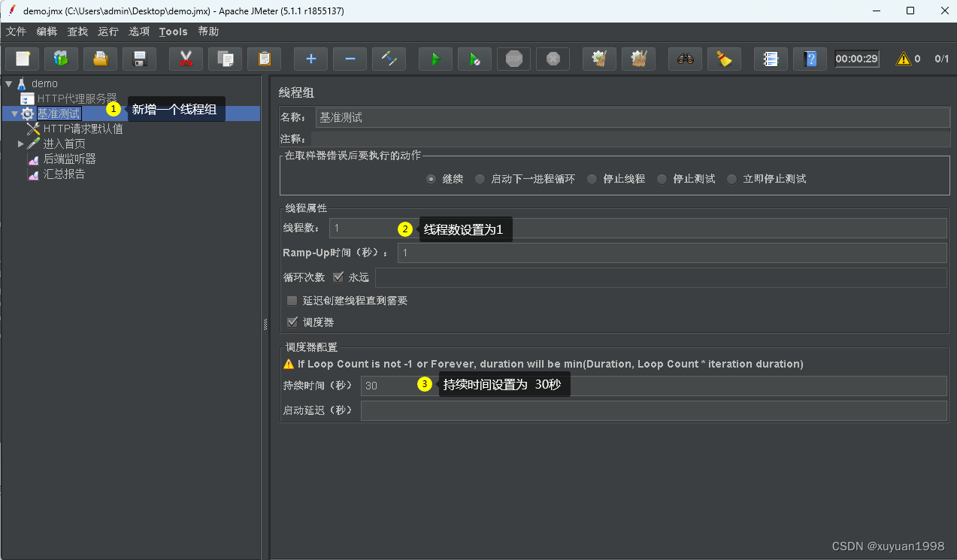Open the 选项 menu

pos(139,32)
